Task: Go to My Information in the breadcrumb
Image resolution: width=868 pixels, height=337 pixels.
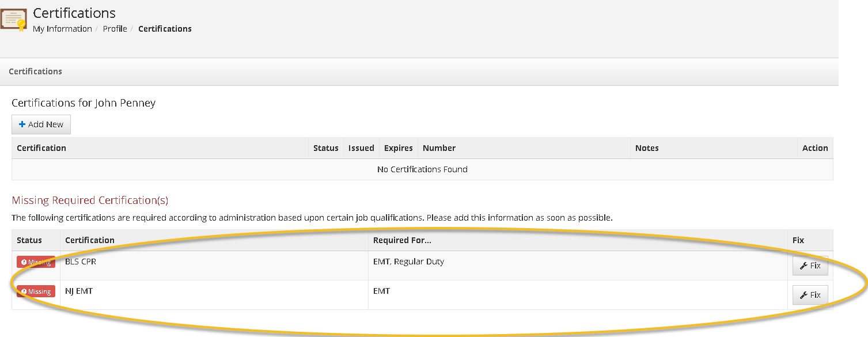Action: click(x=62, y=29)
